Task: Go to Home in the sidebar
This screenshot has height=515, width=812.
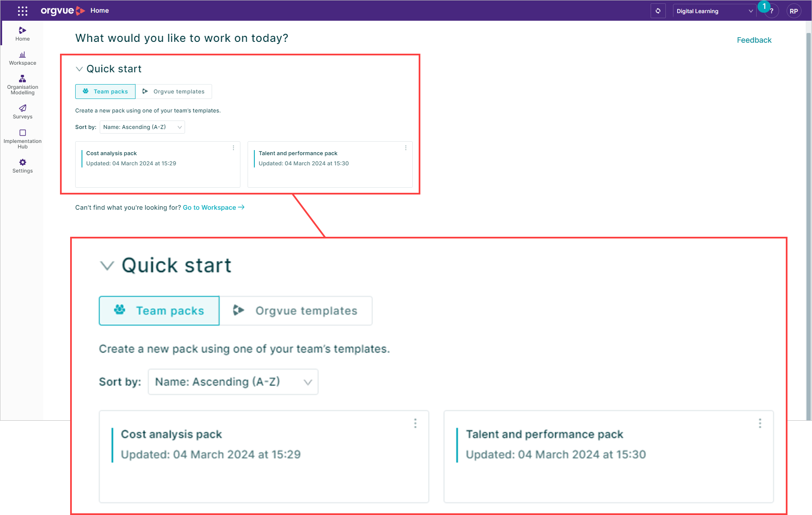Action: tap(22, 34)
